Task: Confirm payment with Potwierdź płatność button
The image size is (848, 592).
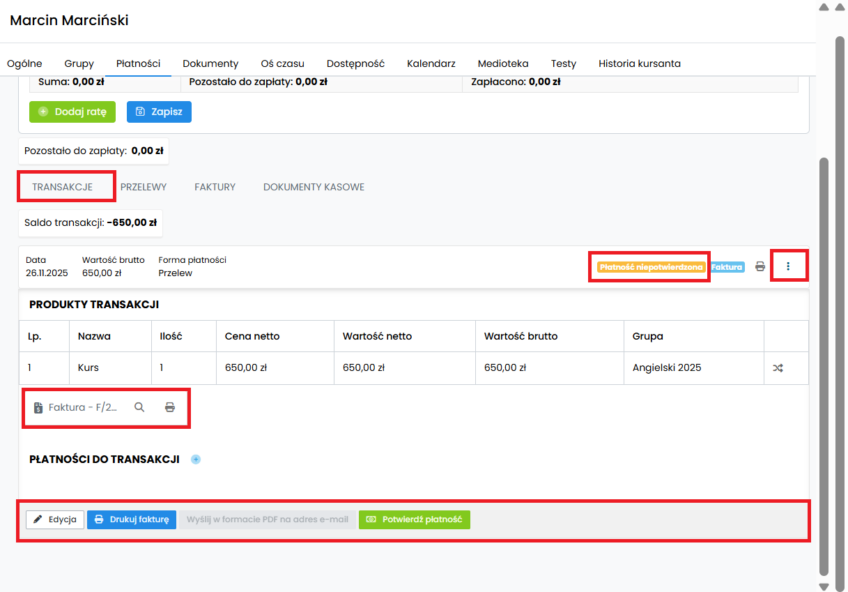Action: [414, 520]
